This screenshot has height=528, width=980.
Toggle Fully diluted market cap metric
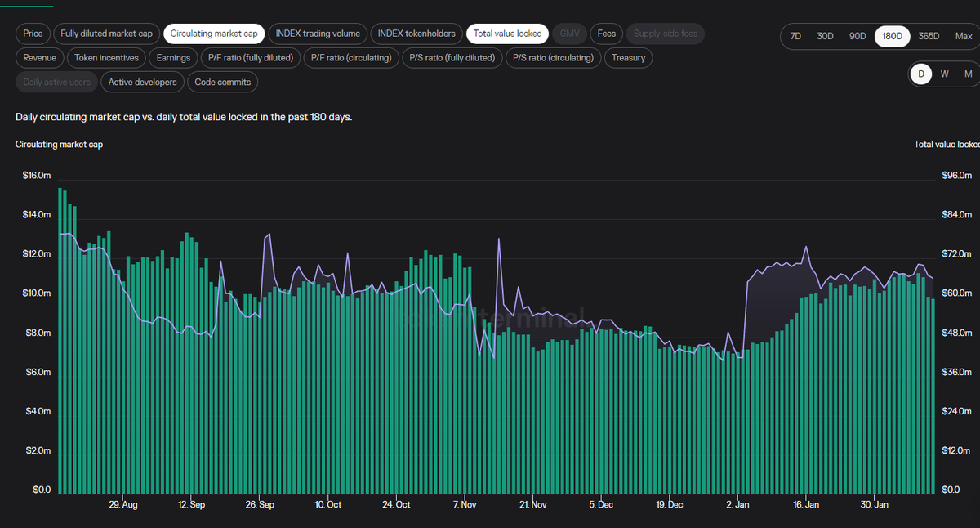(106, 34)
